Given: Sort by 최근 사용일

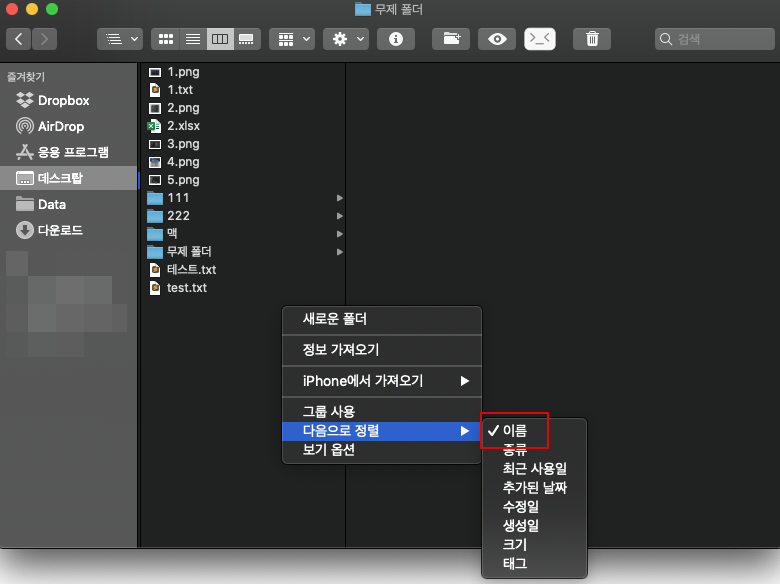Looking at the screenshot, I should point(534,469).
